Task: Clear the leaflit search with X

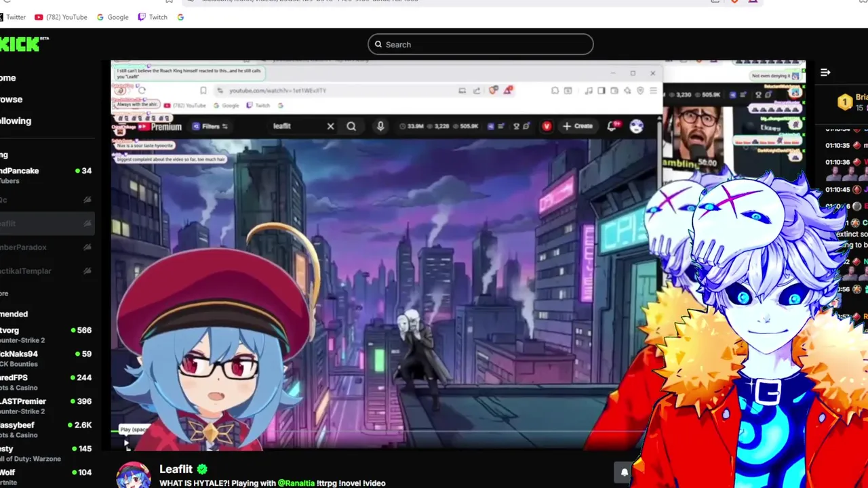Action: [330, 126]
